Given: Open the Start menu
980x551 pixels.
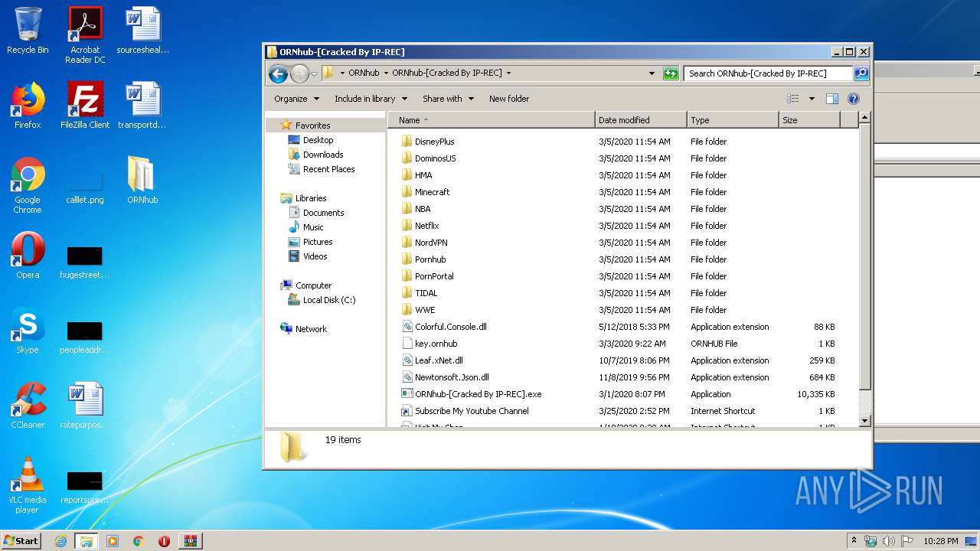Looking at the screenshot, I should click(x=21, y=541).
